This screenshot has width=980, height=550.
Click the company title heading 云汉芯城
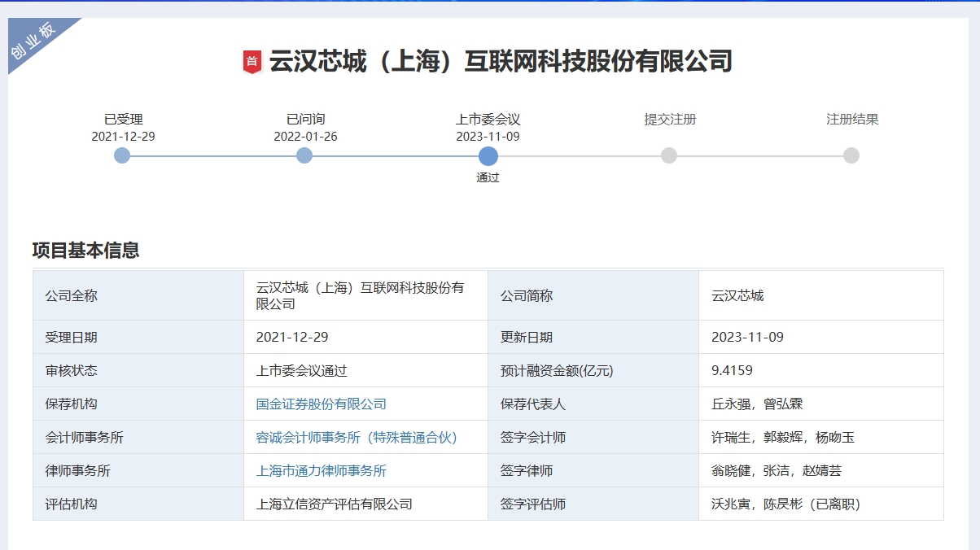coord(501,62)
